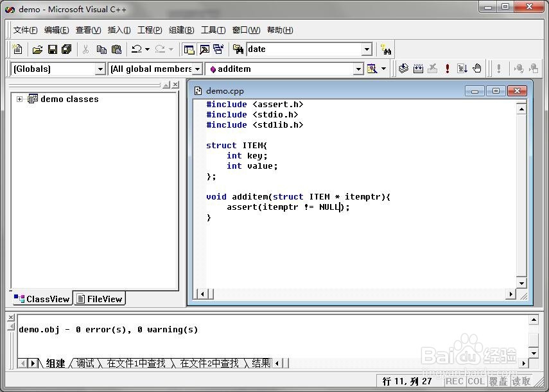Viewport: 549px width, 392px height.
Task: Expand the demo classes tree node
Action: coord(20,99)
